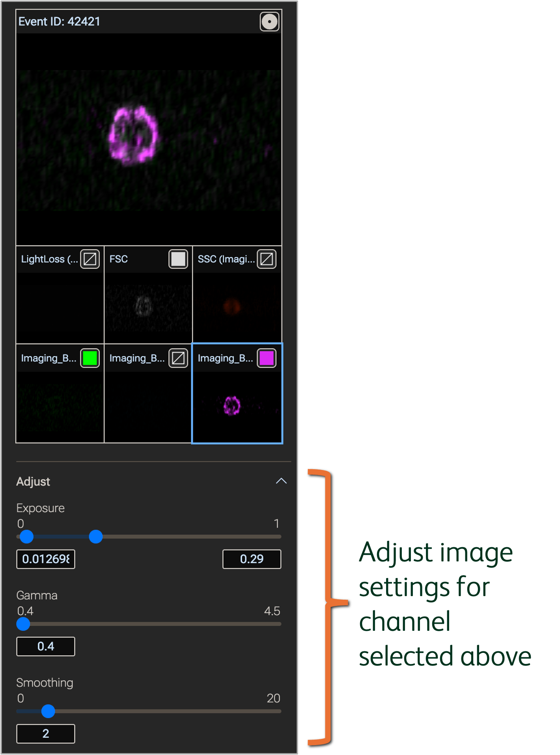The height and width of the screenshot is (755, 560).
Task: Click the Exposure upper value field 0.29
Action: pyautogui.click(x=252, y=559)
